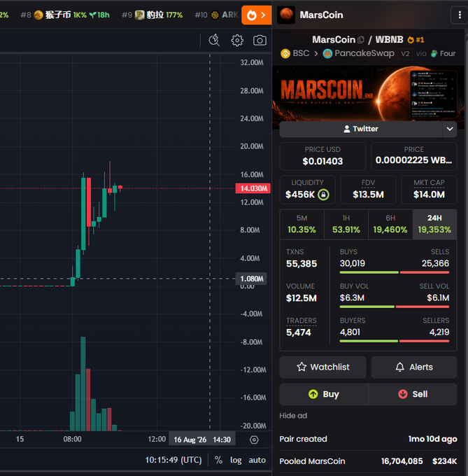This screenshot has width=468, height=476.
Task: Click the Sell button
Action: [413, 394]
